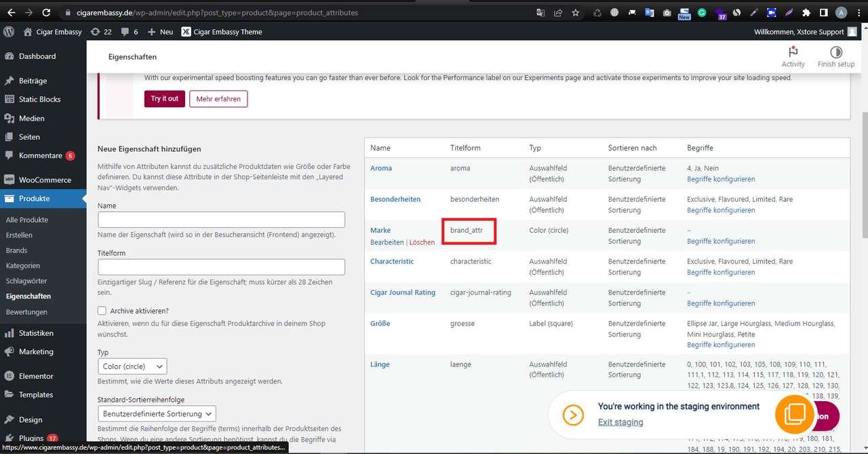Go to Alle Produkte submenu
The height and width of the screenshot is (454, 868).
(26, 220)
